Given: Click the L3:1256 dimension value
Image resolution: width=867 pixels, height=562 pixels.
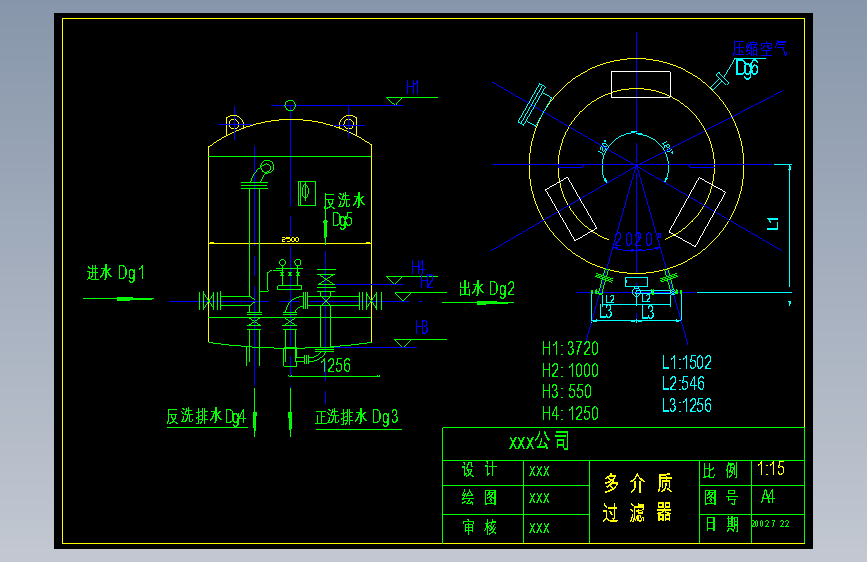Looking at the screenshot, I should 687,405.
